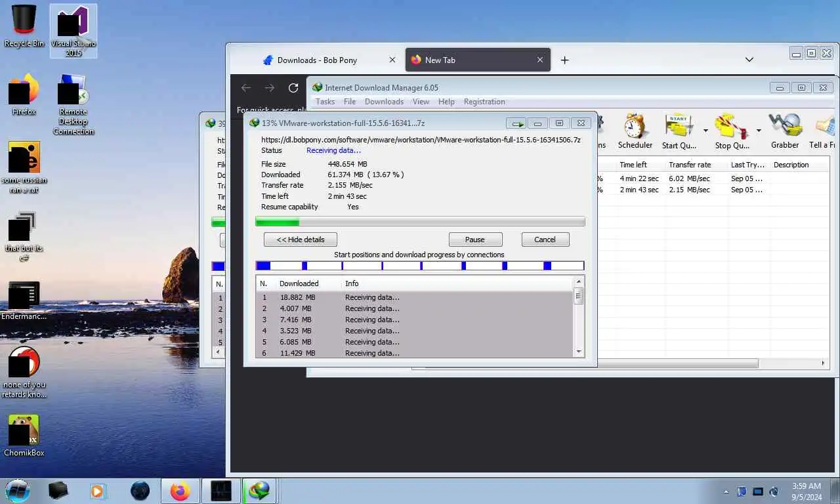This screenshot has height=504, width=840.
Task: Select the Firefox desktop shortcut
Action: pyautogui.click(x=24, y=94)
